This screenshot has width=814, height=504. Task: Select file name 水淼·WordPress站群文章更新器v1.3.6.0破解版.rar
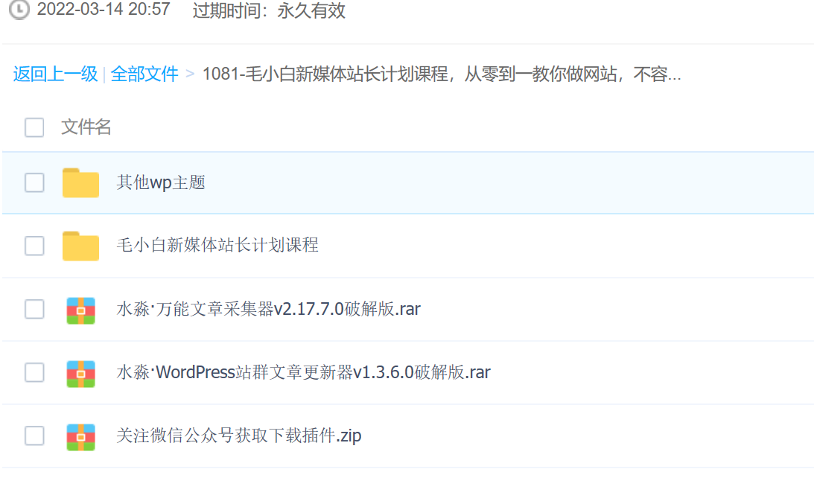(304, 372)
